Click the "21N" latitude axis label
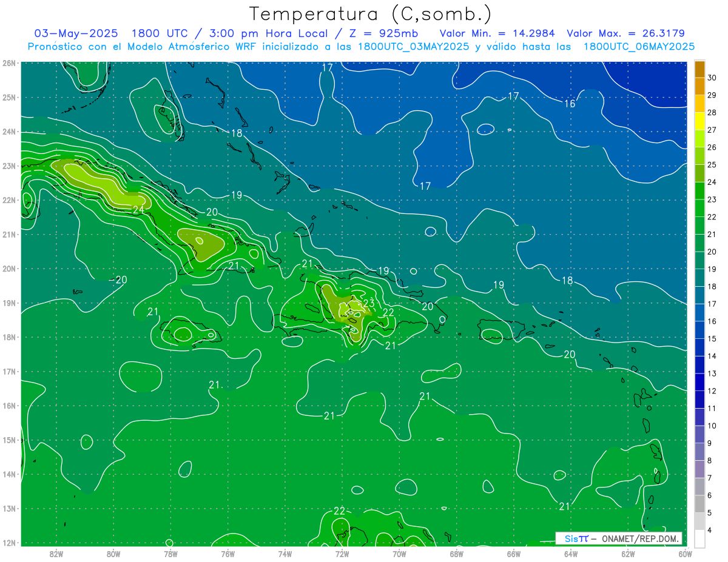Viewport: 728px width, 562px height. [x=8, y=234]
